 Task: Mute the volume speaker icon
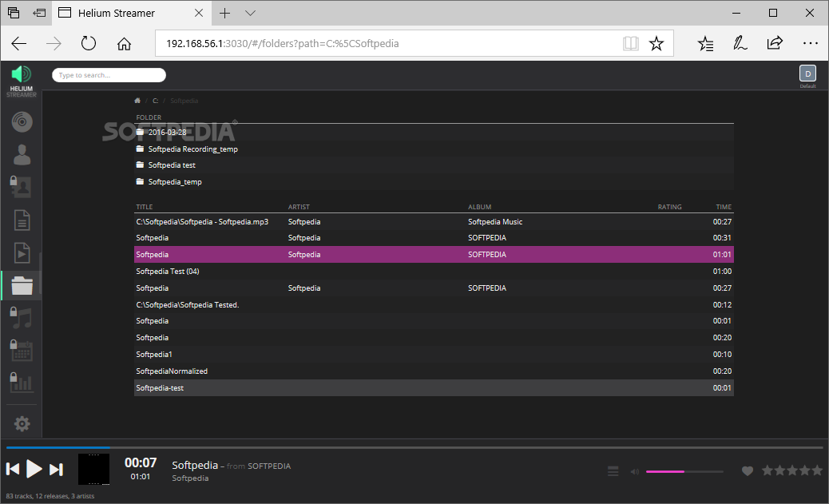634,471
